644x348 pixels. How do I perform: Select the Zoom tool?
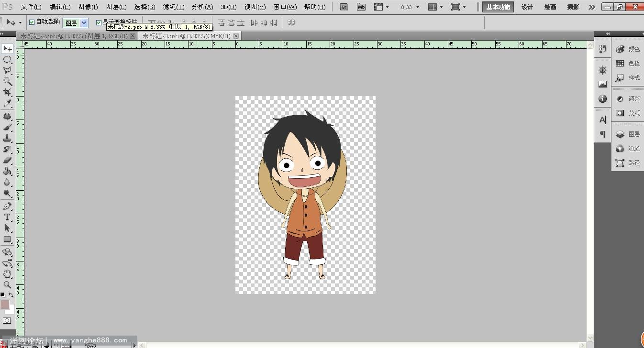coord(7,285)
